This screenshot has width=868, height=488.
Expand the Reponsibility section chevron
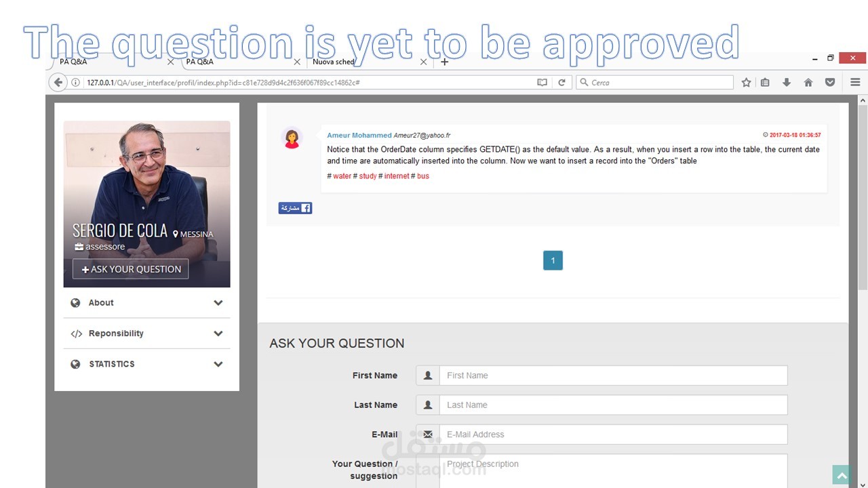pos(218,333)
